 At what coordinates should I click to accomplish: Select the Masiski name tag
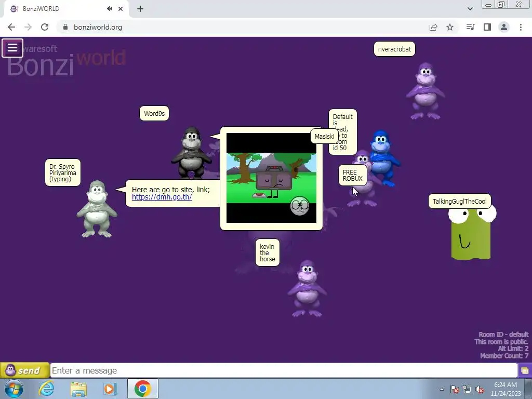click(x=324, y=137)
